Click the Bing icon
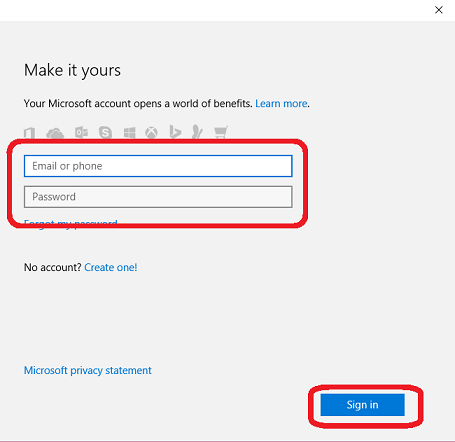455x442 pixels. point(175,132)
